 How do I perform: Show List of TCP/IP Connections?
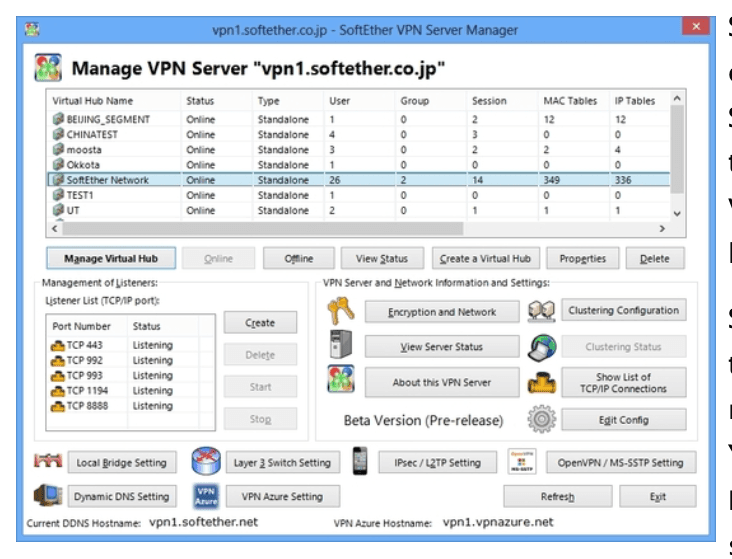click(624, 382)
